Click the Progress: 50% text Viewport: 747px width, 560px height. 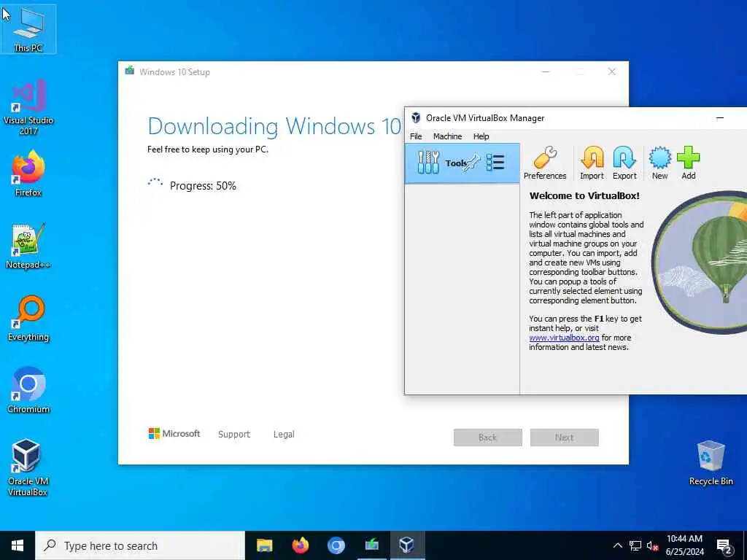[203, 186]
